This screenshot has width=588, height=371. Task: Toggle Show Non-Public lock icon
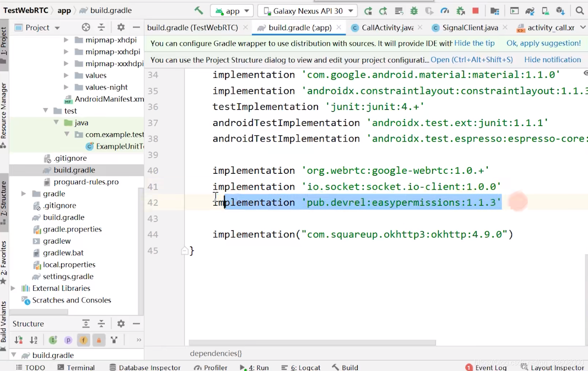[99, 340]
